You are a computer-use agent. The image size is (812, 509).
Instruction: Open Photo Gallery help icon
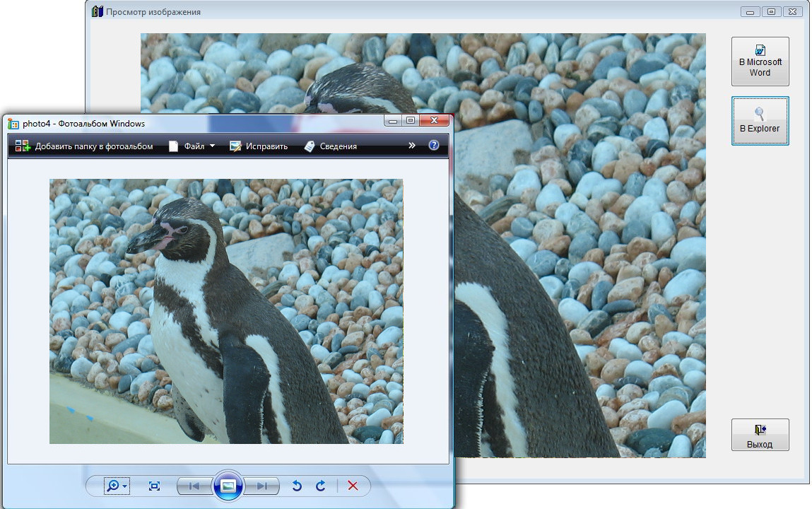(434, 146)
